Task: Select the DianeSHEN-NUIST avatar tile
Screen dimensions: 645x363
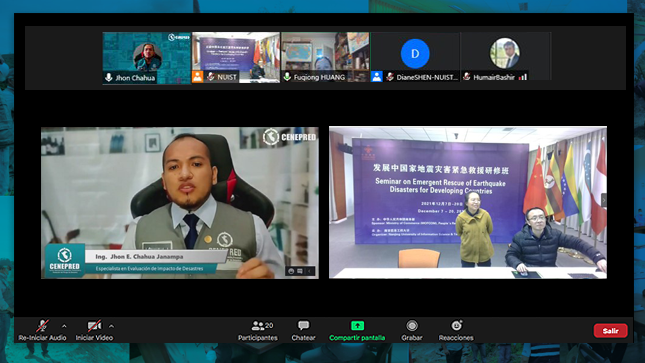Action: tap(415, 58)
